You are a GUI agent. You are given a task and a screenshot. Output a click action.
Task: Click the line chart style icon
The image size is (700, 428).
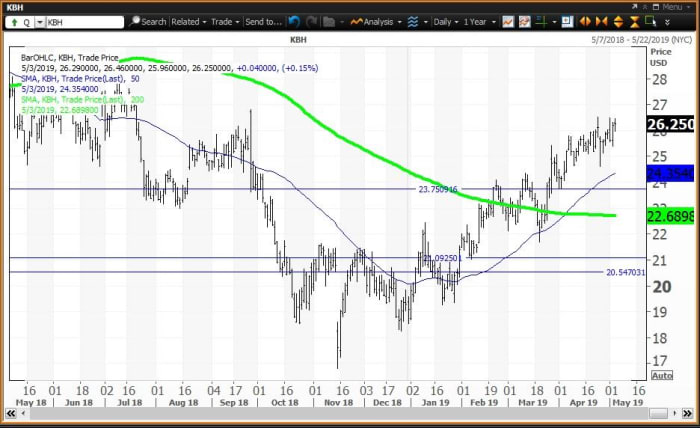click(510, 21)
